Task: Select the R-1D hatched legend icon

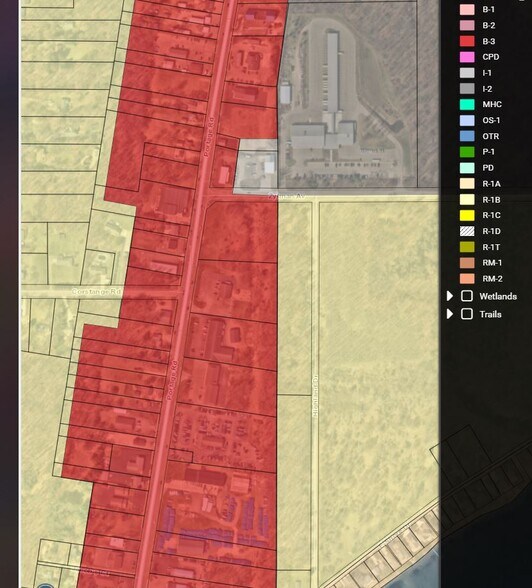Action: pyautogui.click(x=467, y=231)
